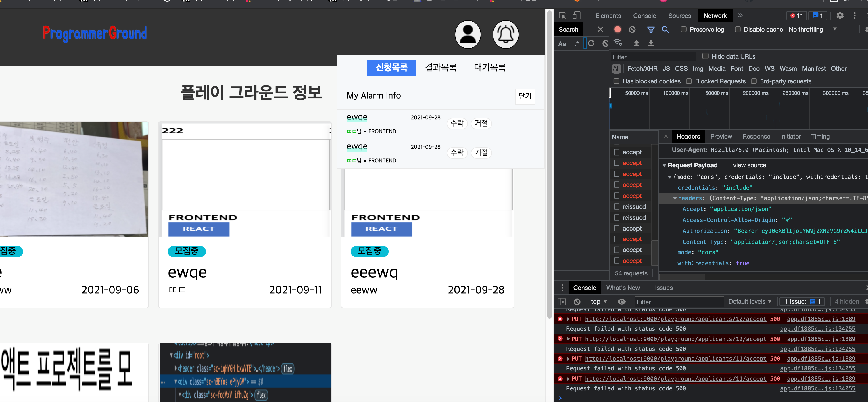This screenshot has width=868, height=402.
Task: Open the Response tab in DevTools
Action: (756, 137)
